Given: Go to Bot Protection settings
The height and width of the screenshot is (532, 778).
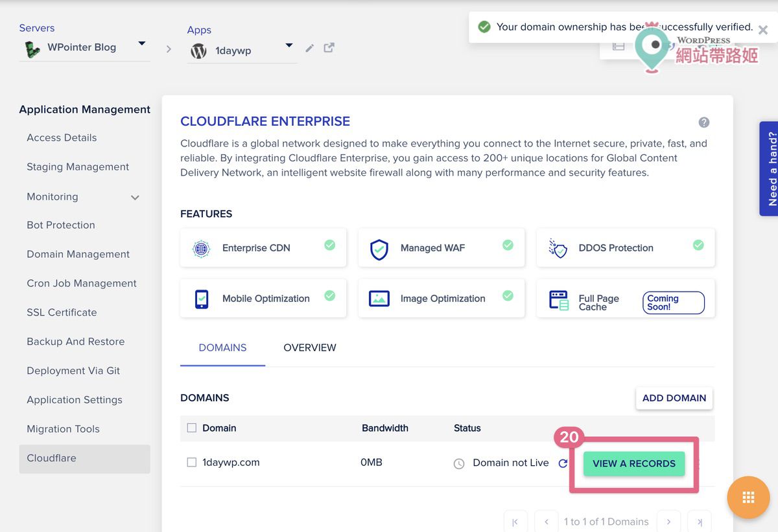Looking at the screenshot, I should 61,226.
